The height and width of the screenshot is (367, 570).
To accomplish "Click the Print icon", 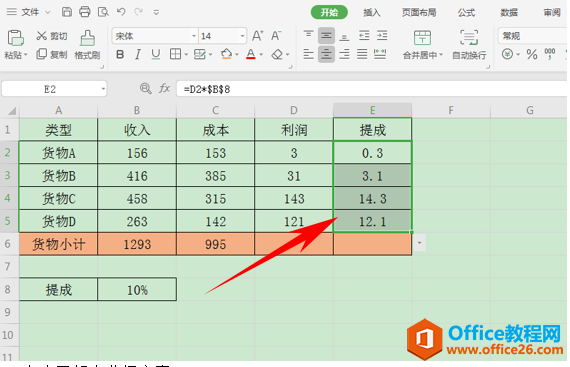I will [85, 12].
